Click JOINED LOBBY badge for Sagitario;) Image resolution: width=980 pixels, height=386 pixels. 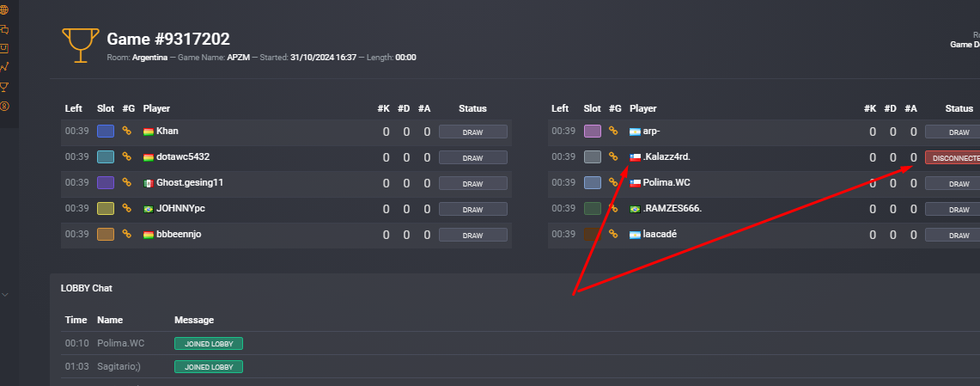[208, 366]
